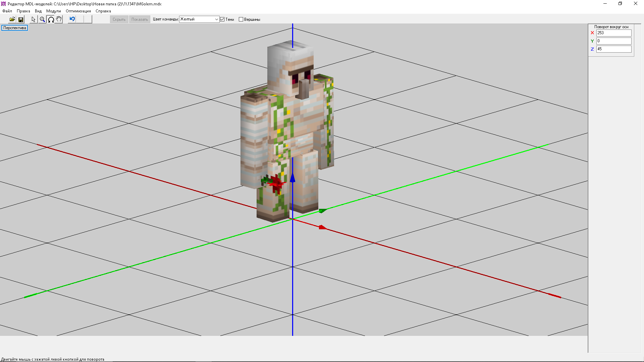Undo last action with blue arrow
Viewport: 644px width, 362px height.
tap(72, 19)
